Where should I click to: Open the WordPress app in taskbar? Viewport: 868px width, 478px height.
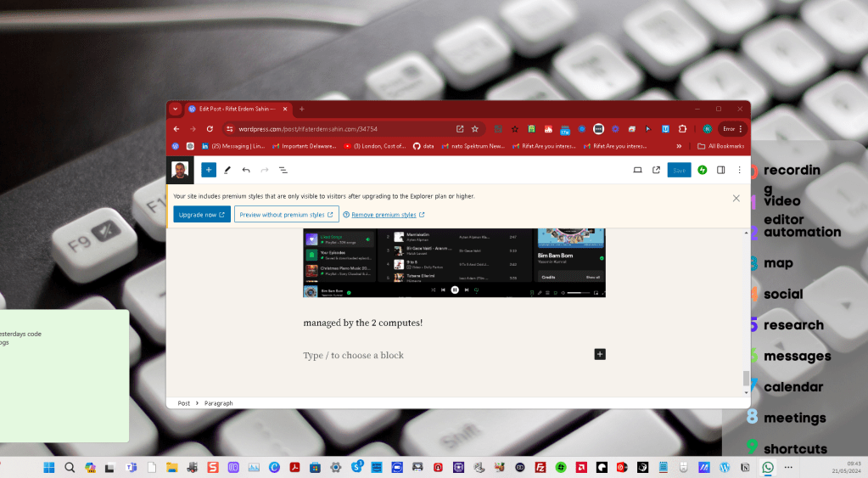click(725, 468)
